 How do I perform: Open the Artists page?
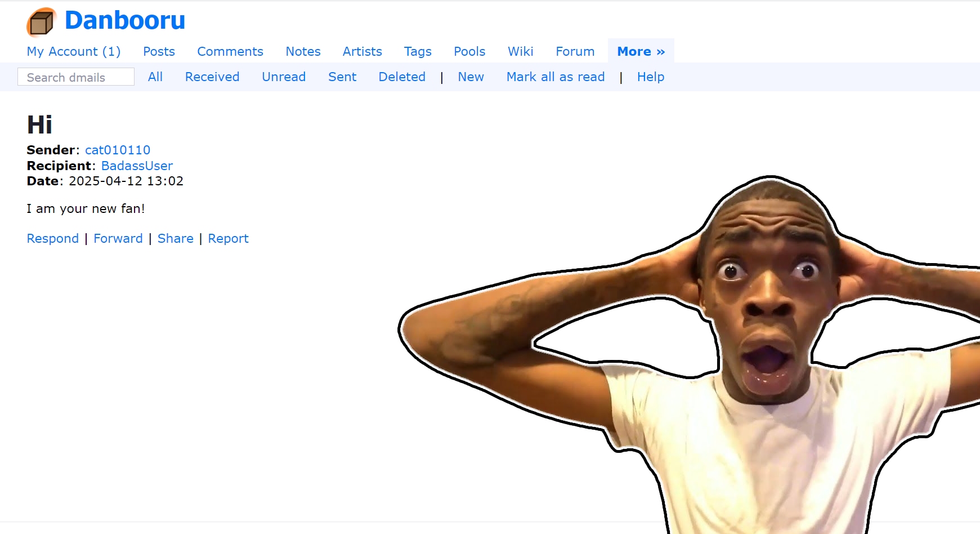[x=363, y=51]
